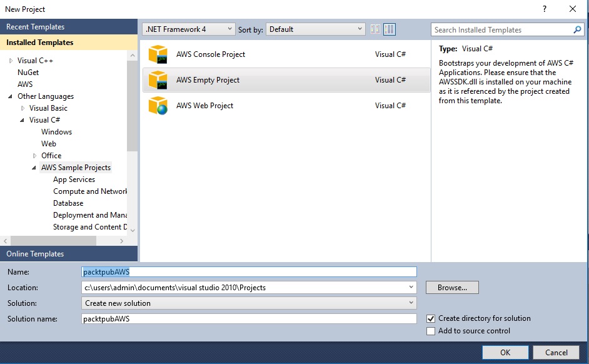Select Windows under Visual C#
589x364 pixels.
pyautogui.click(x=56, y=132)
